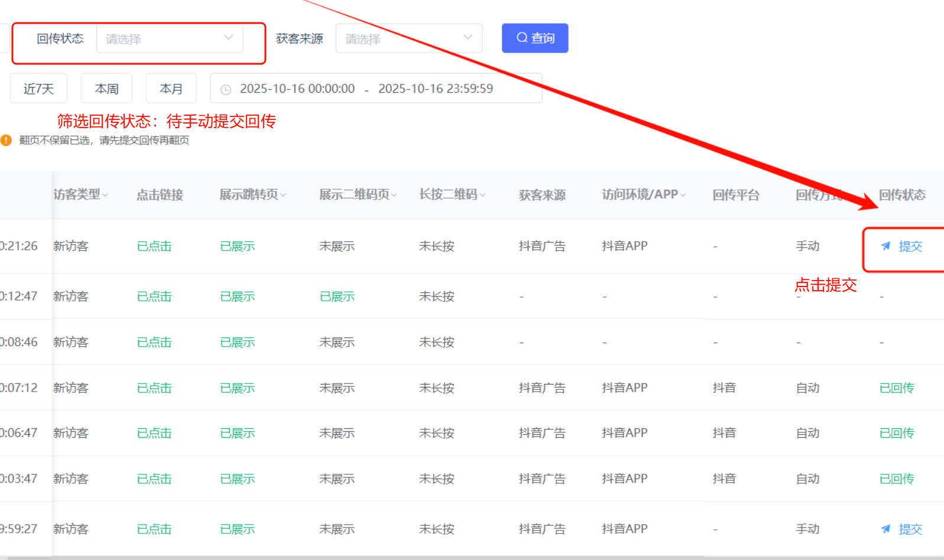
Task: Click the orange warning icon beside page notice
Action: tap(6, 141)
